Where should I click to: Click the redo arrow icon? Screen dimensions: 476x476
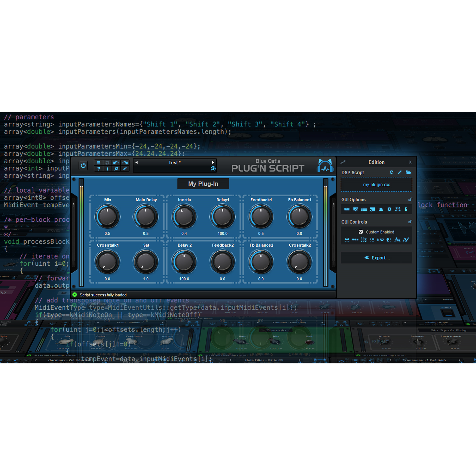[x=125, y=163]
